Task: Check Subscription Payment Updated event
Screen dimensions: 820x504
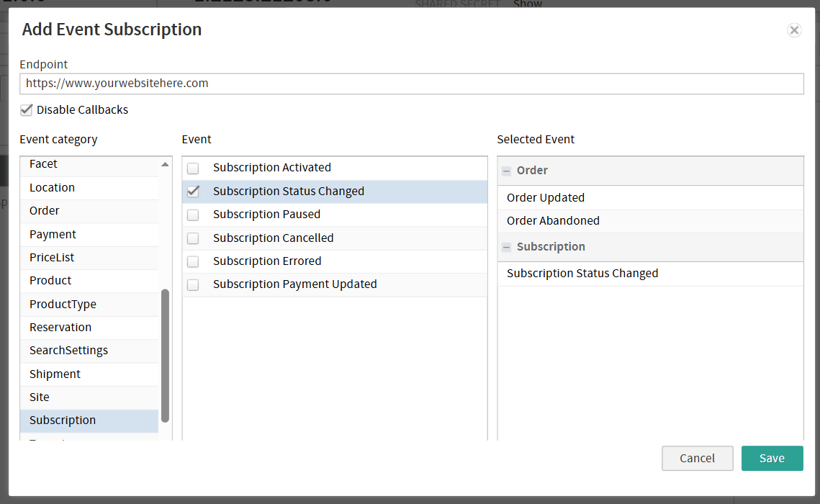Action: tap(192, 284)
